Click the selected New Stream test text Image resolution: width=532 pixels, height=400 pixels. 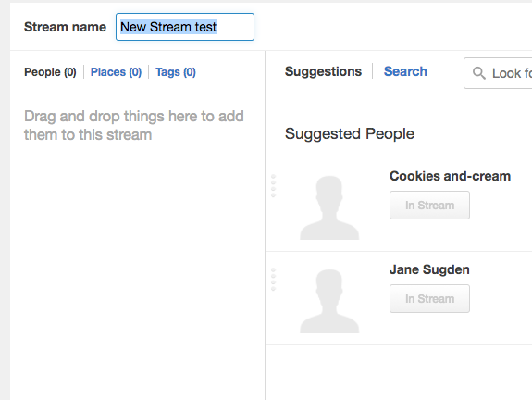pyautogui.click(x=168, y=27)
